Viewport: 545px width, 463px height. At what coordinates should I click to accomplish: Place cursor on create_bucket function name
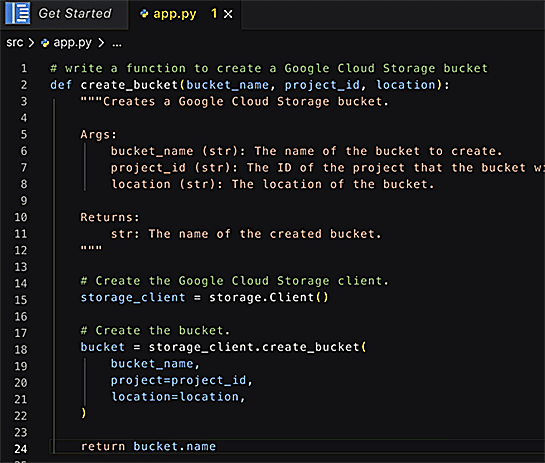click(129, 85)
